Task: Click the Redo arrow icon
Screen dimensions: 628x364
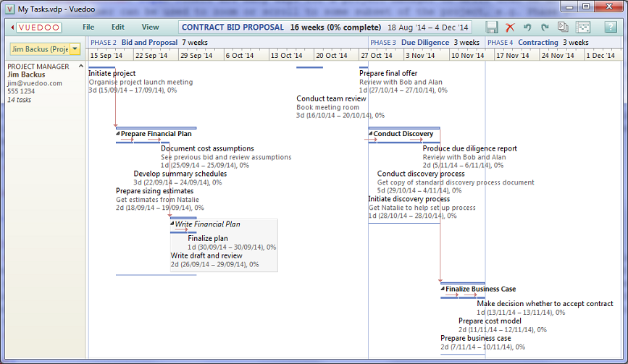Action: [545, 27]
